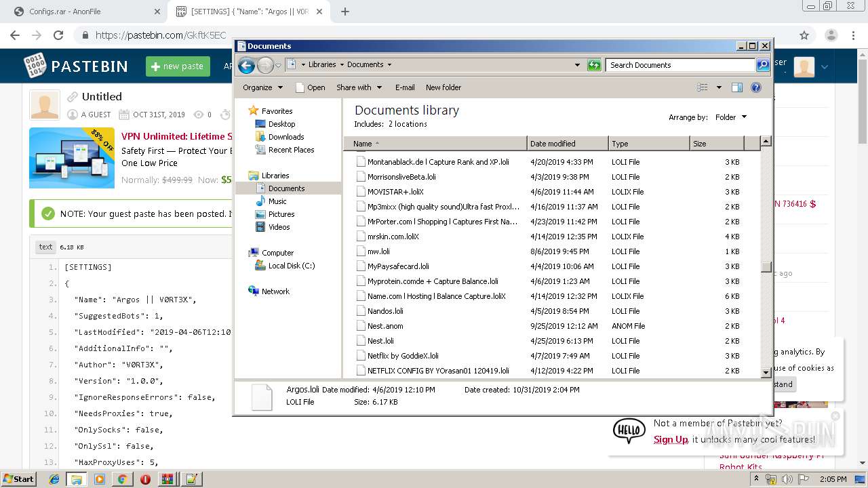Click the file list scroll down arrow

pos(766,372)
